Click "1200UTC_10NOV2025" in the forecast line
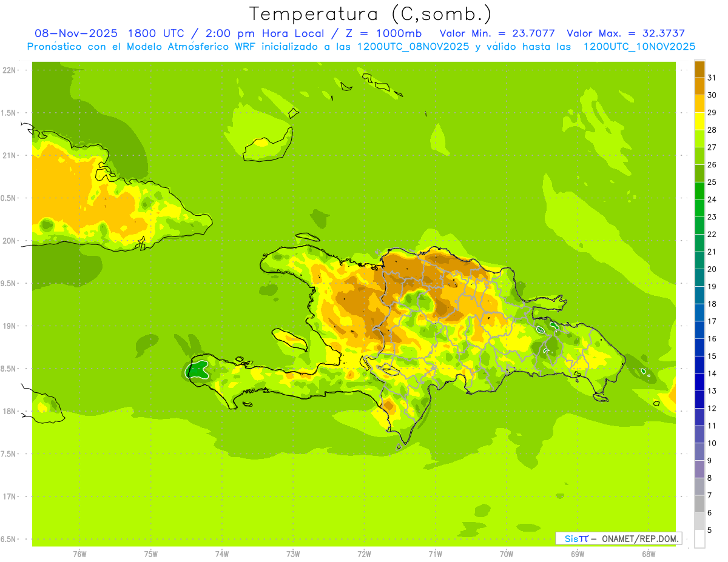728x562 pixels. 639,47
